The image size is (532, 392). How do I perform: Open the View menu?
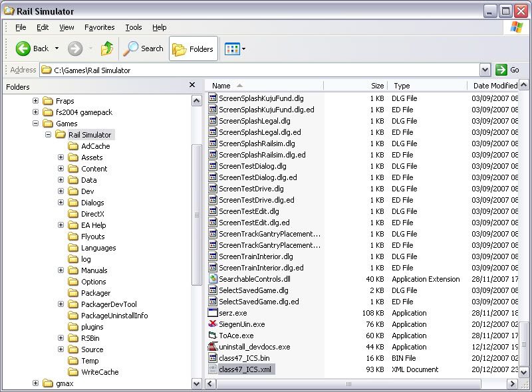point(66,27)
